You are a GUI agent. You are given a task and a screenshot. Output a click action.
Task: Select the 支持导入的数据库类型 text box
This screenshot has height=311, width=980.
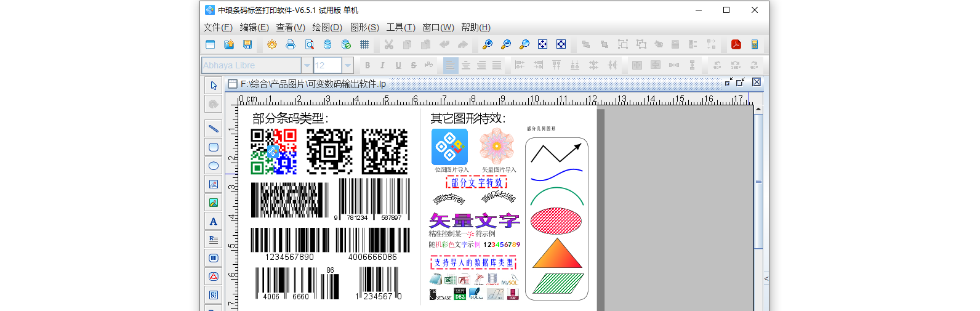tap(473, 263)
